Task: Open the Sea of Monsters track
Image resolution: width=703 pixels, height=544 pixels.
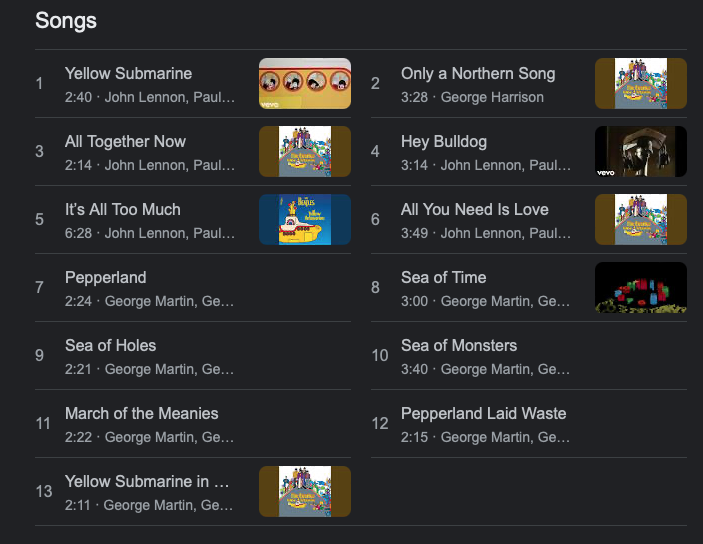Action: pyautogui.click(x=529, y=356)
